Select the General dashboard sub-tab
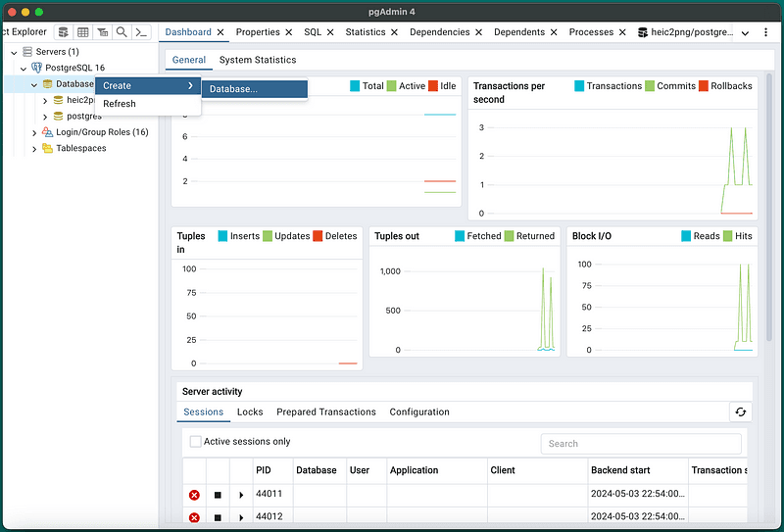Screen dimensions: 784x532 188,60
